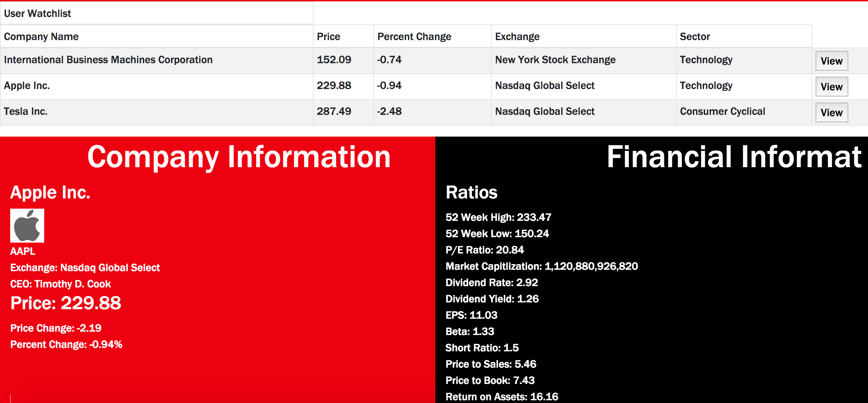Click Market Capitlization value line

coord(542,266)
